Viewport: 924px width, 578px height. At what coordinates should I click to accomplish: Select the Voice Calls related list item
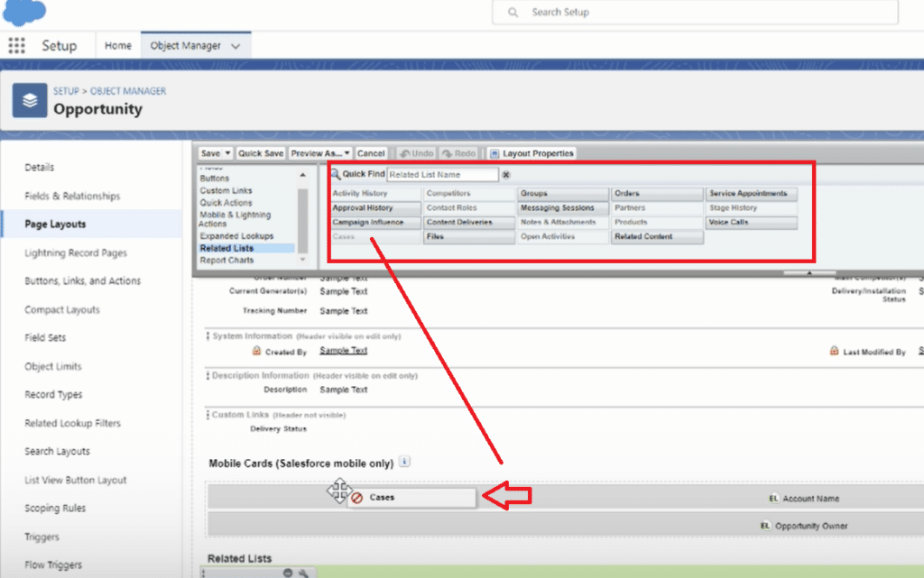752,223
